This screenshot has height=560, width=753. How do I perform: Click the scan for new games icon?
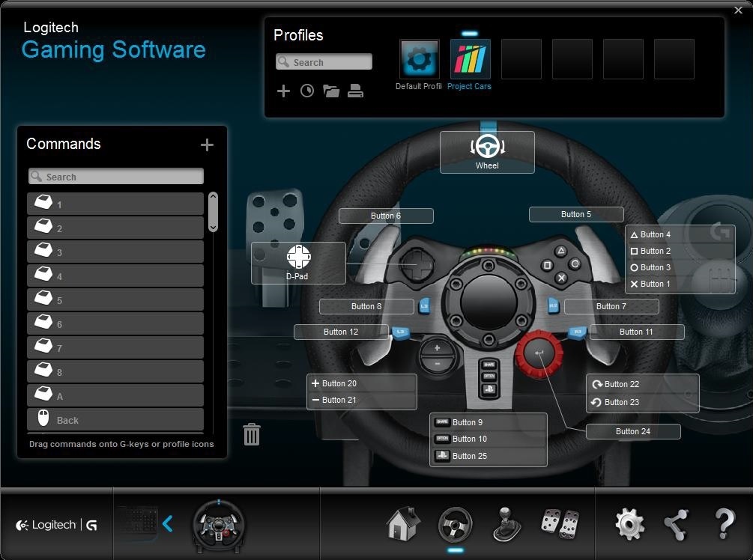307,91
